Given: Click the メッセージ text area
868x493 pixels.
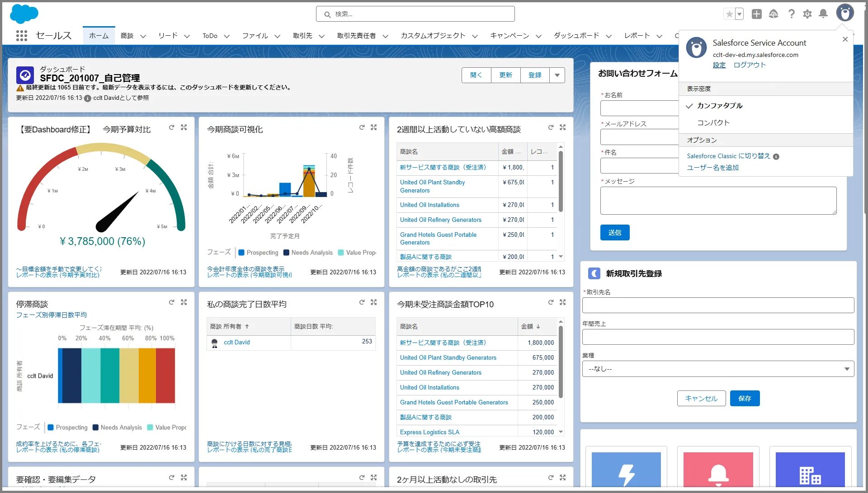Looking at the screenshot, I should [718, 201].
